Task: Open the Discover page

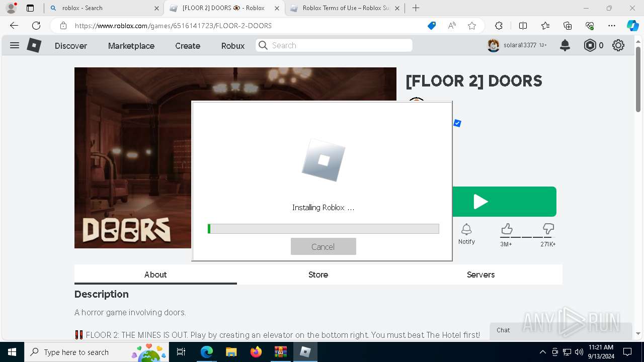Action: 71,46
